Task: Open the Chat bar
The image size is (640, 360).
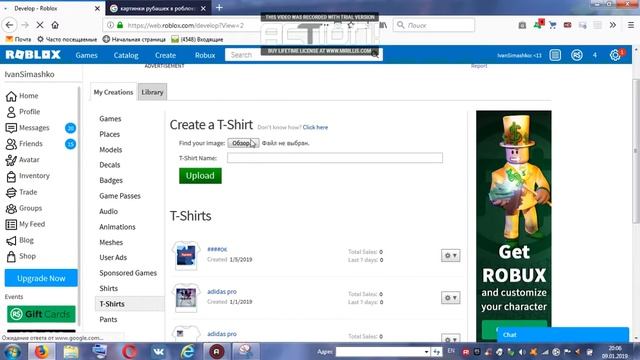Action: [x=562, y=335]
